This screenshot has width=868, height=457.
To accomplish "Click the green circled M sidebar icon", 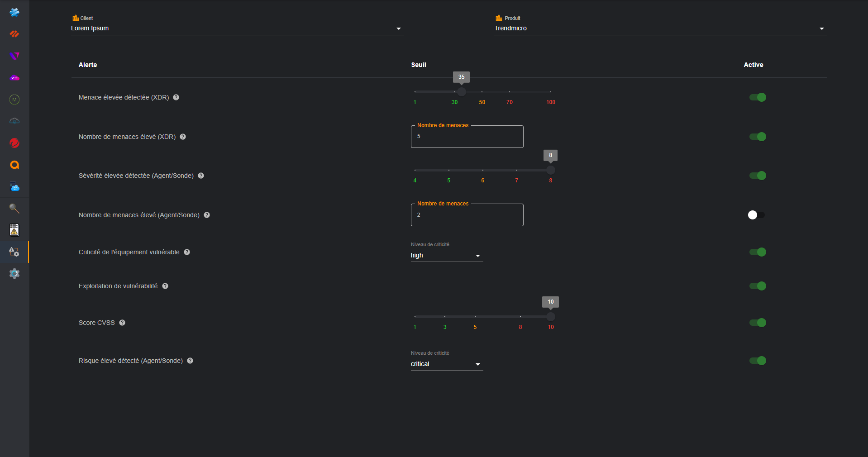I will [14, 100].
